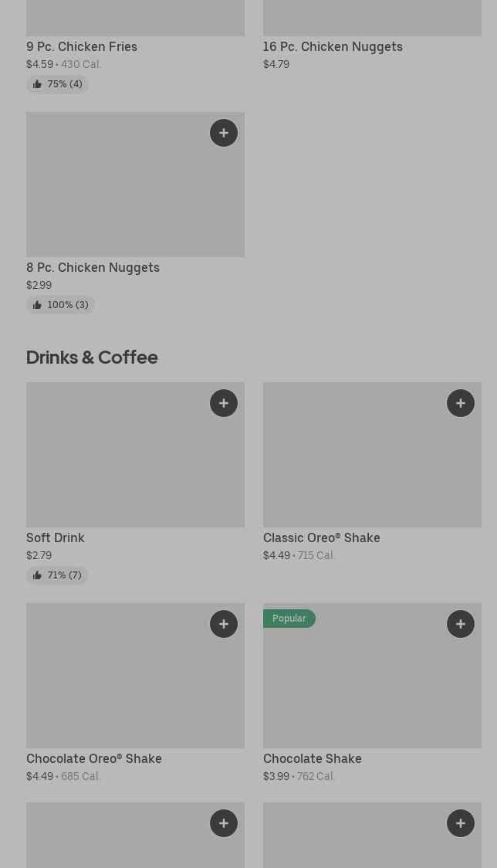This screenshot has height=868, width=497.
Task: Open Chocolate Oreo Shake title link
Action: (94, 758)
